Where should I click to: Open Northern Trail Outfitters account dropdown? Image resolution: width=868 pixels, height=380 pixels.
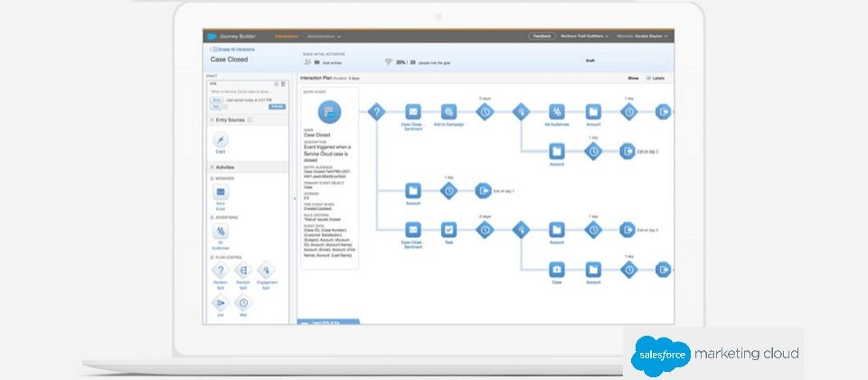585,36
